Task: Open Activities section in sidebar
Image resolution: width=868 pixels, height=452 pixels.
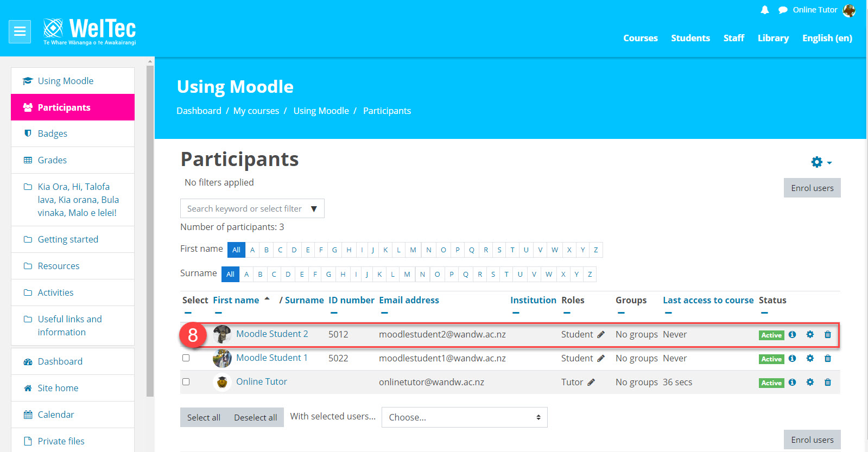Action: (73, 292)
